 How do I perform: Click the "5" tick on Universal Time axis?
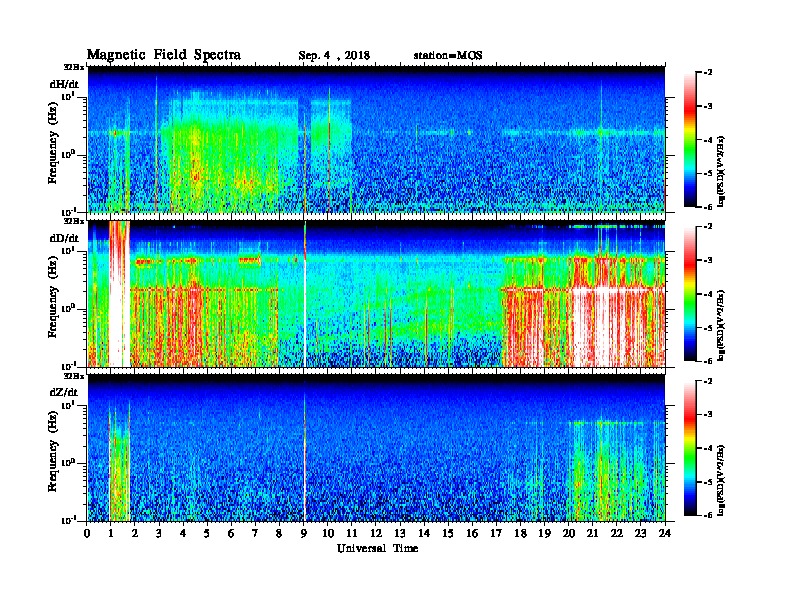pos(207,534)
